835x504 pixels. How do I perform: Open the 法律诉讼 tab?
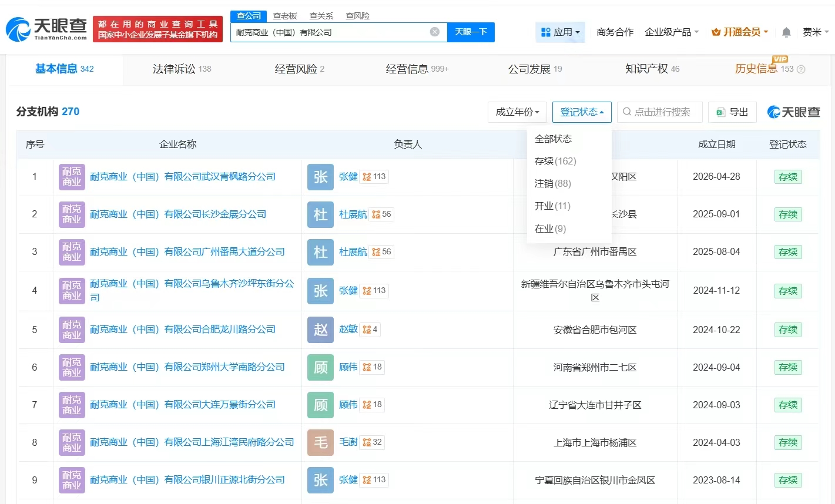[x=182, y=69]
